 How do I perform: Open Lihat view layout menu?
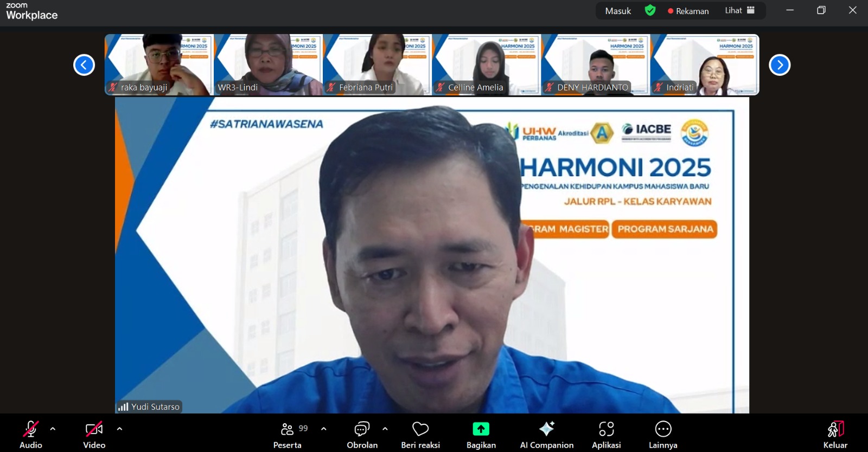[740, 10]
